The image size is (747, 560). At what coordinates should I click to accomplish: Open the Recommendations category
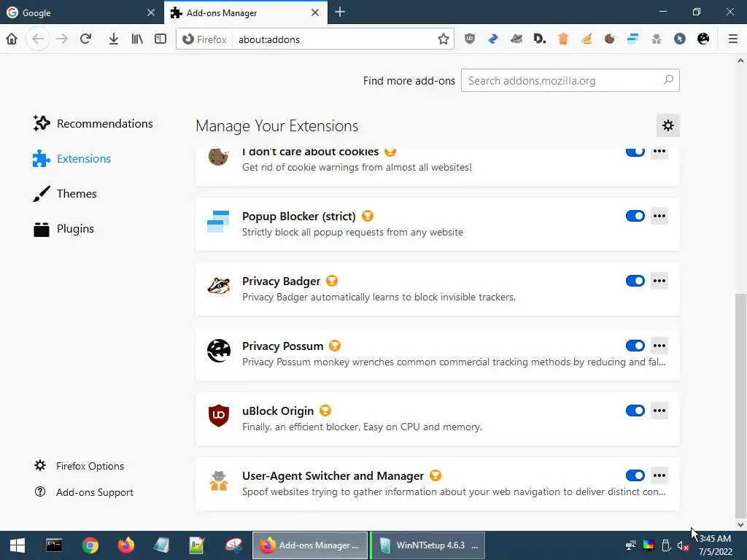coord(93,123)
